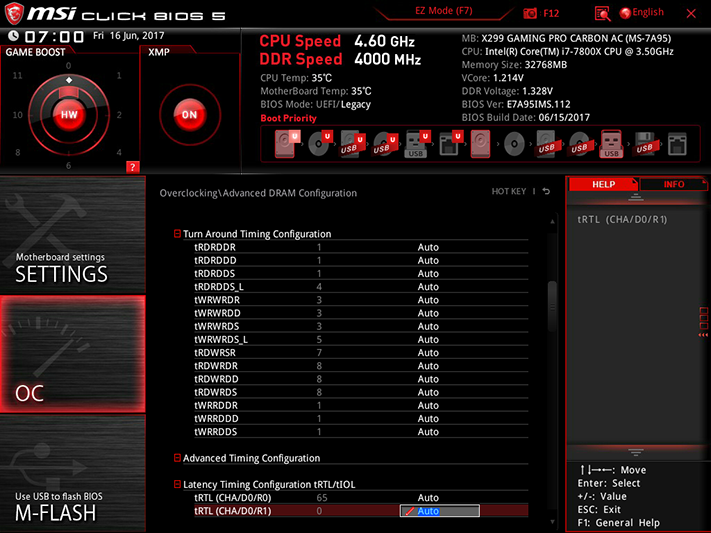Select the tWRRDDD row
The width and height of the screenshot is (711, 533).
coord(361,418)
